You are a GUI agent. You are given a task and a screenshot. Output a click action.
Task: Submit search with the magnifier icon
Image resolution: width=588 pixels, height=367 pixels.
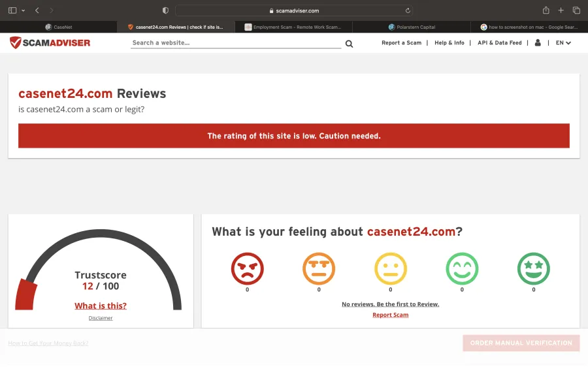tap(349, 44)
